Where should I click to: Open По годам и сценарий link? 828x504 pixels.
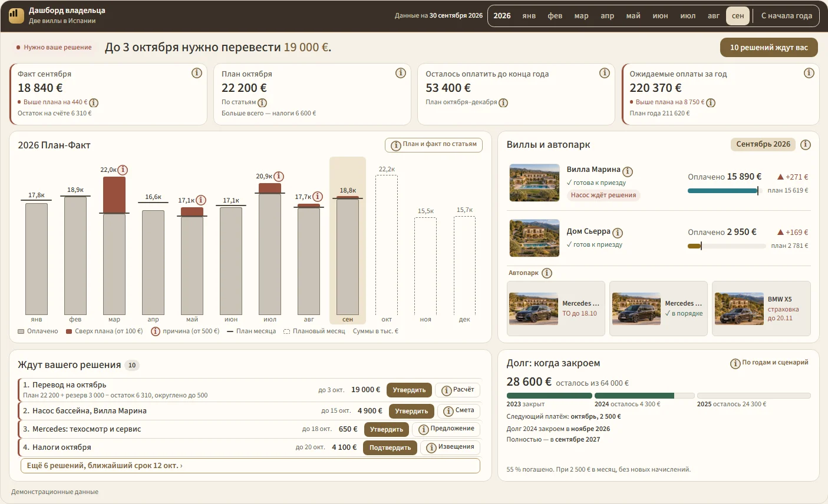pos(770,363)
